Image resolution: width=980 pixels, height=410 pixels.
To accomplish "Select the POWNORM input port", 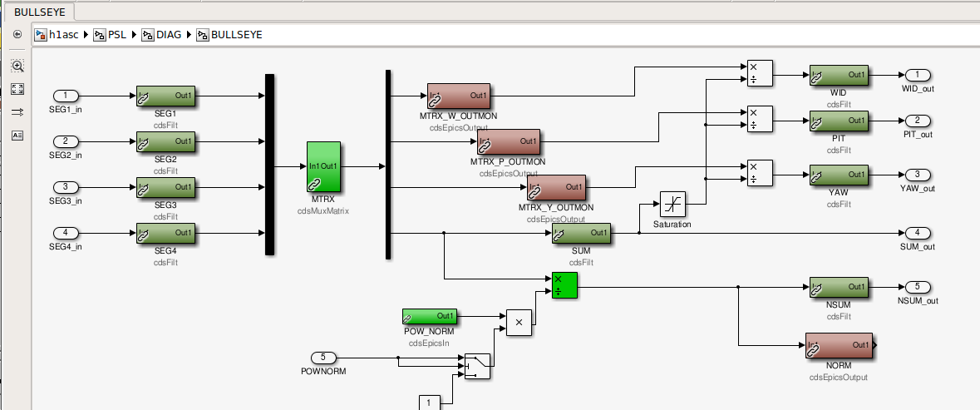I will [323, 358].
